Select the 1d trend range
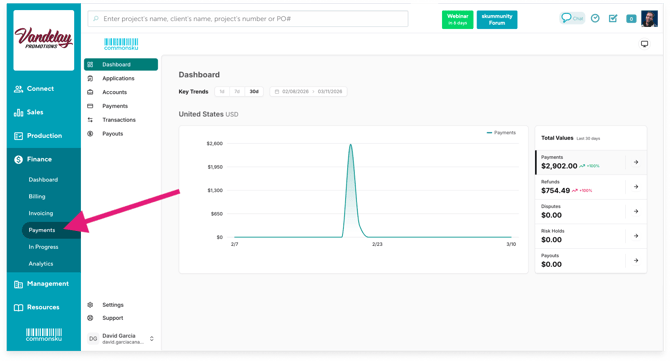Viewport: 670px width, 361px height. tap(222, 92)
